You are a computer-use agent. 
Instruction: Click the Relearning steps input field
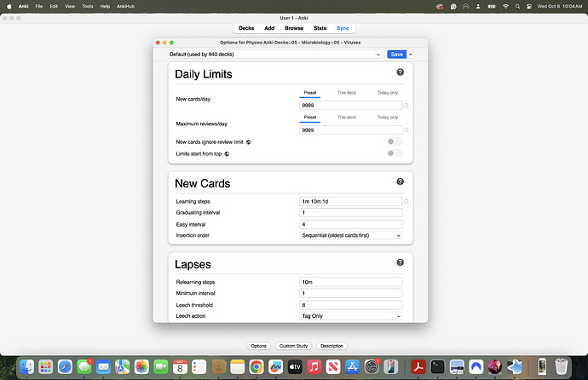pyautogui.click(x=351, y=282)
